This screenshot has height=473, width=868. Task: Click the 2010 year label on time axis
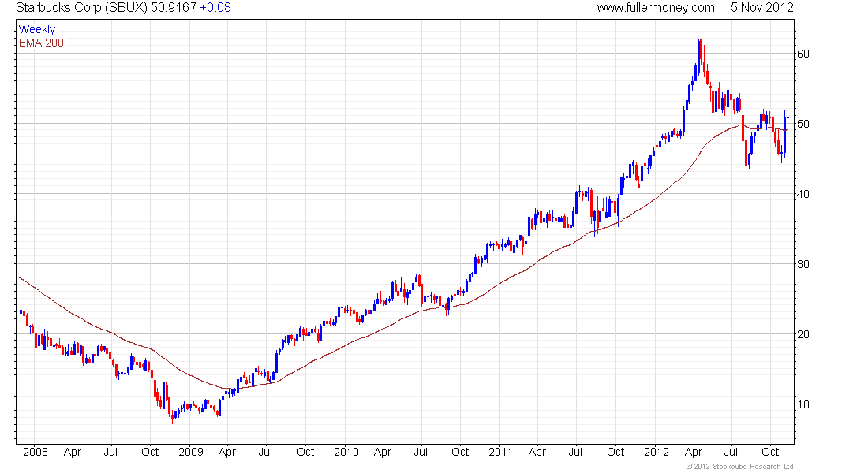[x=346, y=452]
